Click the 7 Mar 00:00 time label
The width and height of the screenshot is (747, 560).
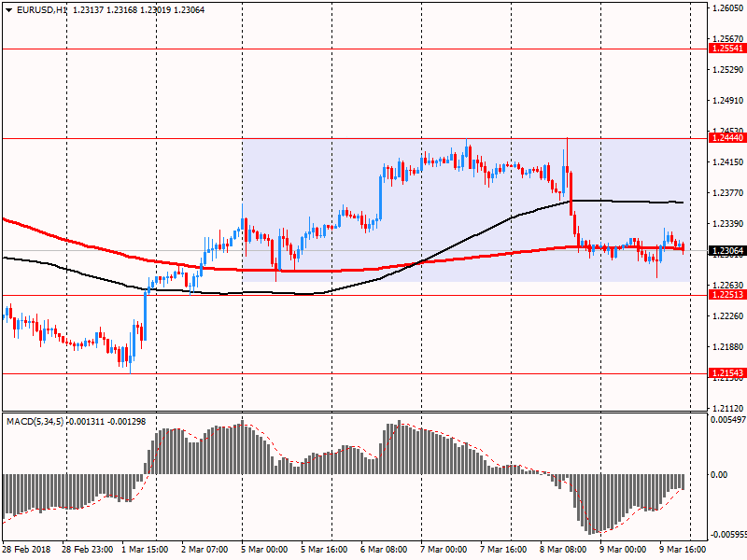[444, 549]
